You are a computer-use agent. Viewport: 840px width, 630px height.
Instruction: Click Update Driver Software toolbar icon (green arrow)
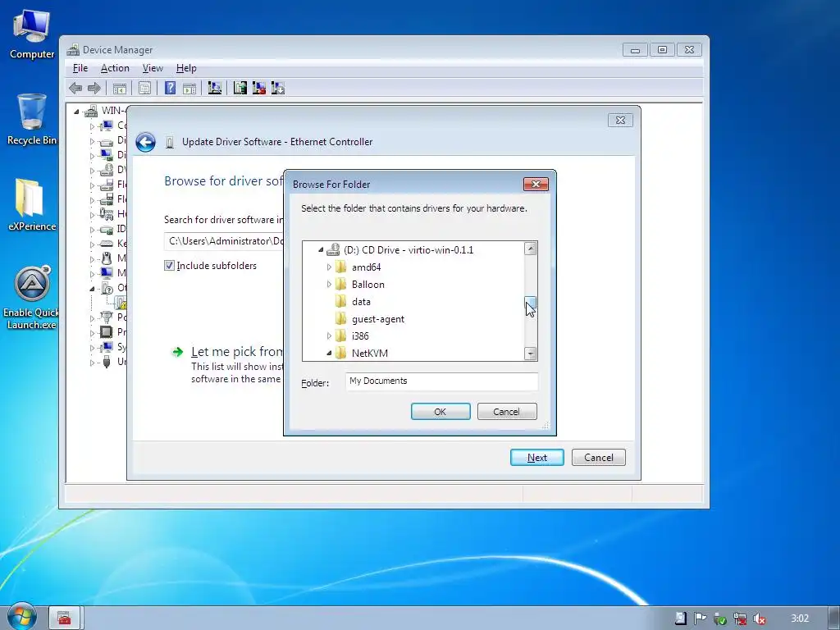point(240,88)
